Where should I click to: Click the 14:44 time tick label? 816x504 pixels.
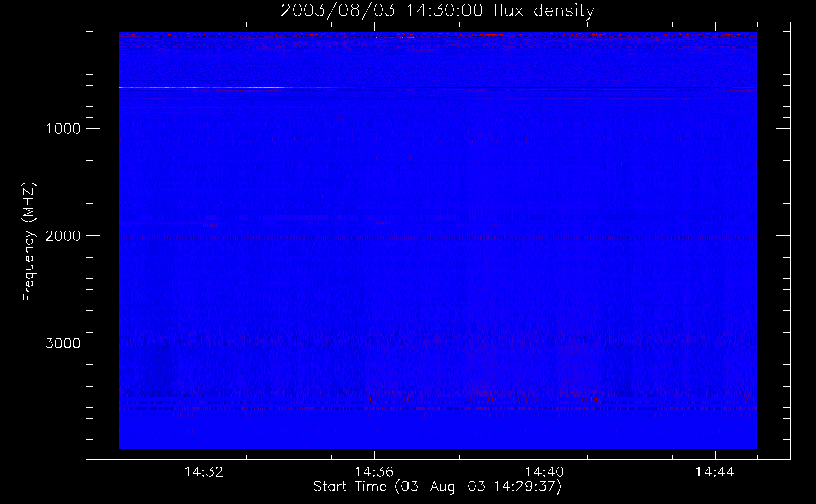715,472
